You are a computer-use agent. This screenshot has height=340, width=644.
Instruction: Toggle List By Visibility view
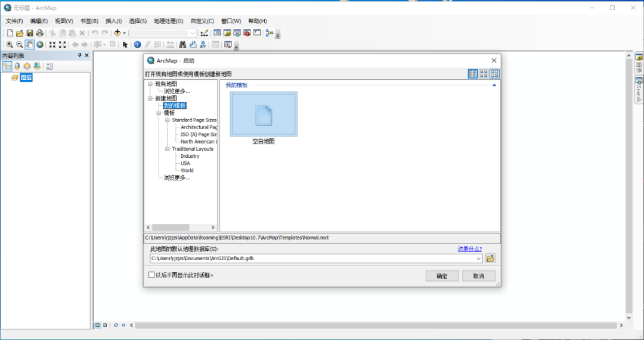27,66
